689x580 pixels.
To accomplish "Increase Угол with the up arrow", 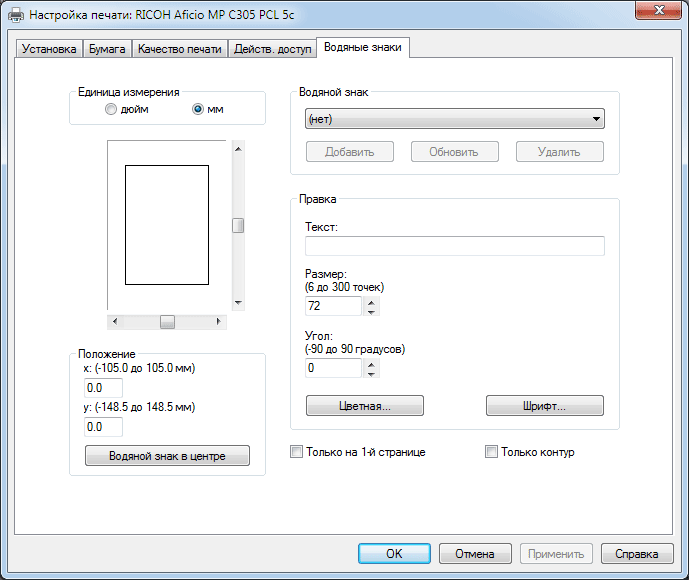I will (371, 363).
